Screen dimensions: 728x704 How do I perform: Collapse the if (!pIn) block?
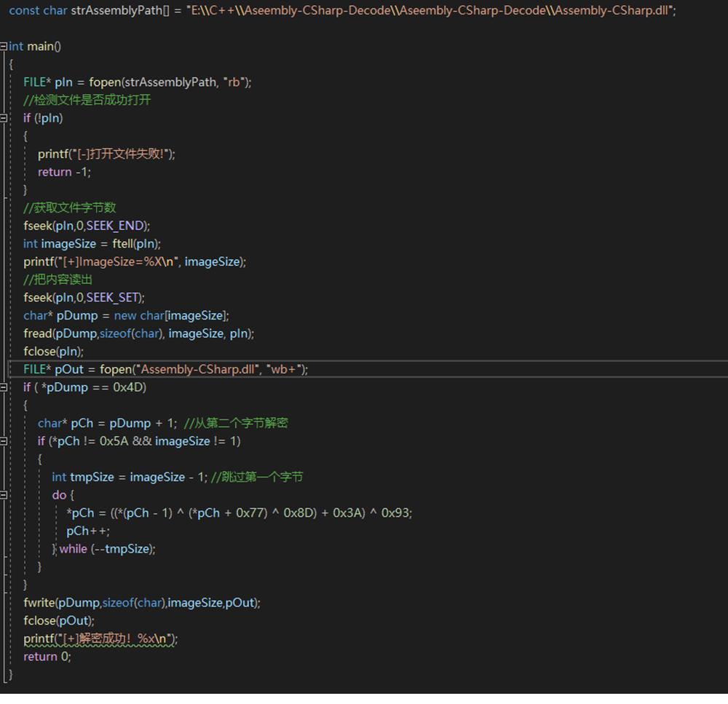click(x=4, y=118)
